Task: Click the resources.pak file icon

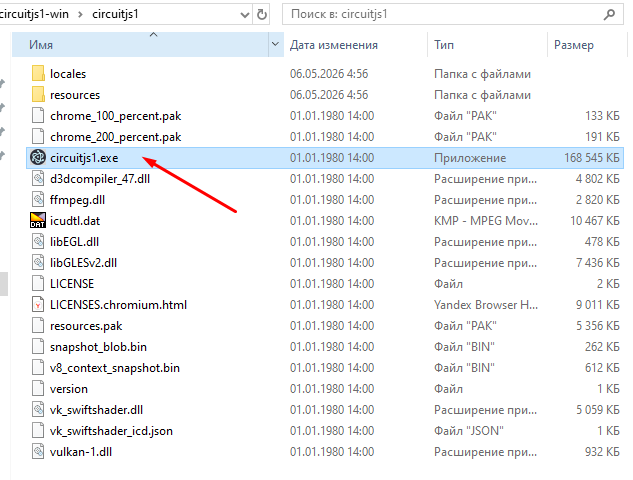Action: point(38,325)
